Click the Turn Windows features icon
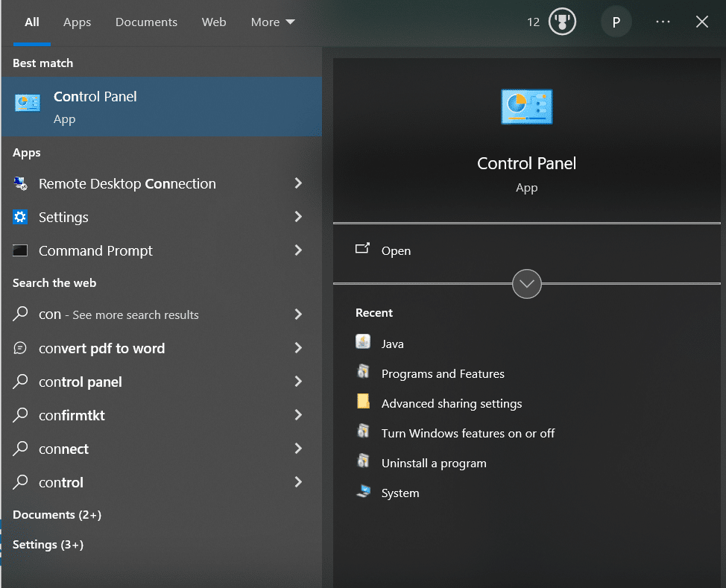Image resolution: width=726 pixels, height=588 pixels. tap(364, 431)
